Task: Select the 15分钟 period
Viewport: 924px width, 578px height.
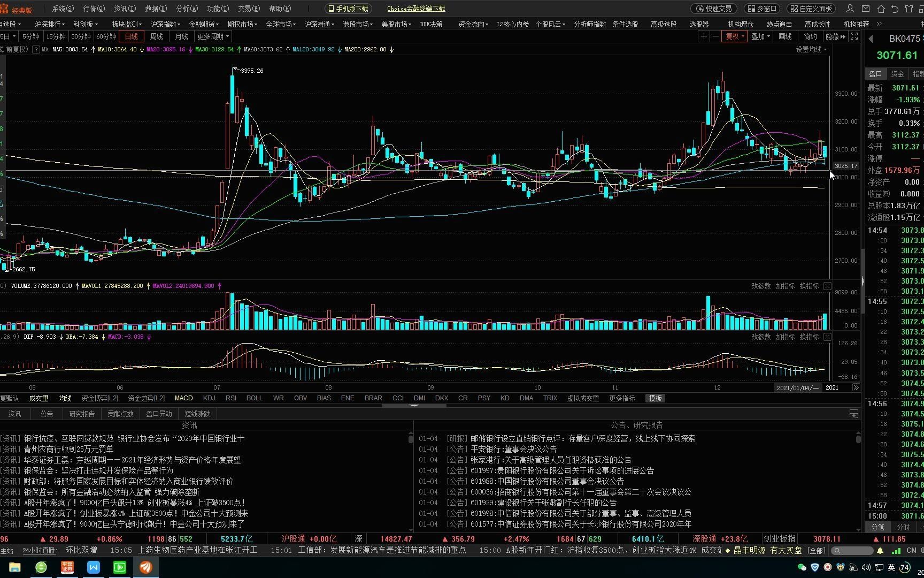Action: click(56, 36)
